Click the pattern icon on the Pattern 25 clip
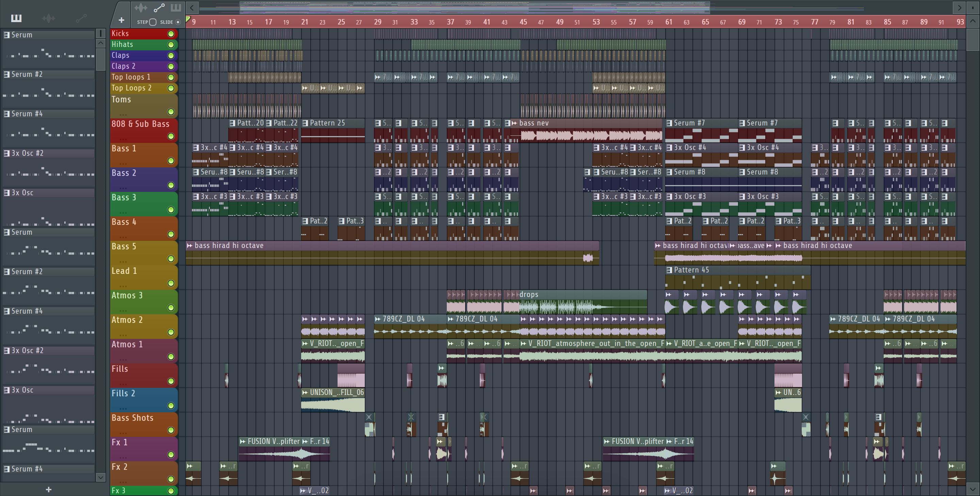 (x=305, y=123)
